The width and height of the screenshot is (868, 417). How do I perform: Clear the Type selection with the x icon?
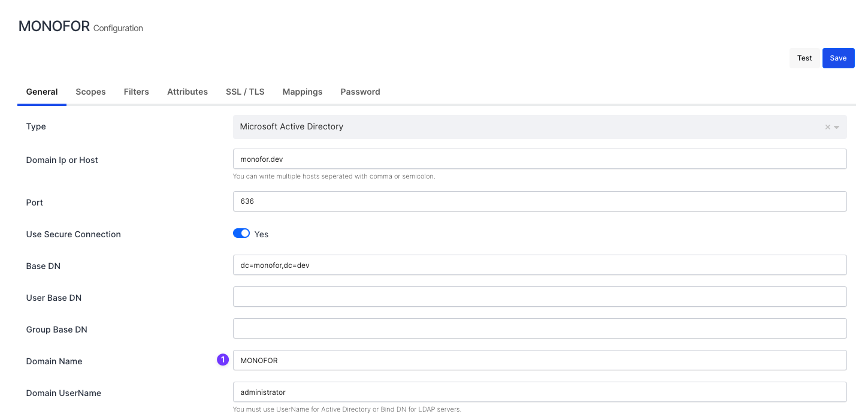pos(827,127)
